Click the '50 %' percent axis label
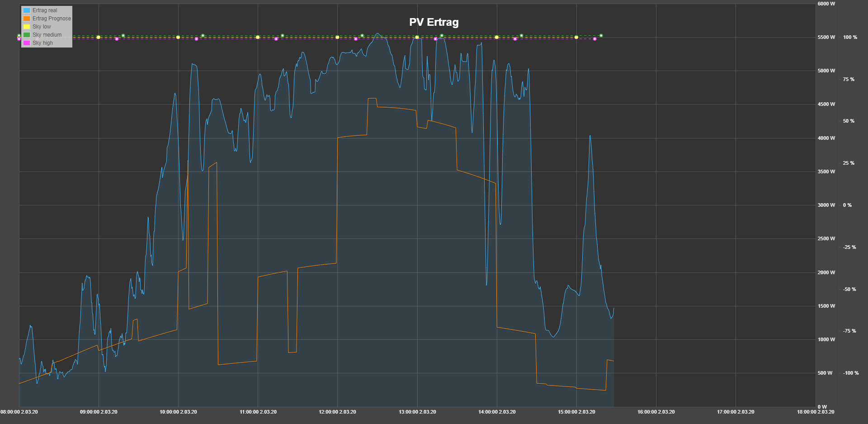Image resolution: width=868 pixels, height=424 pixels. [x=849, y=121]
